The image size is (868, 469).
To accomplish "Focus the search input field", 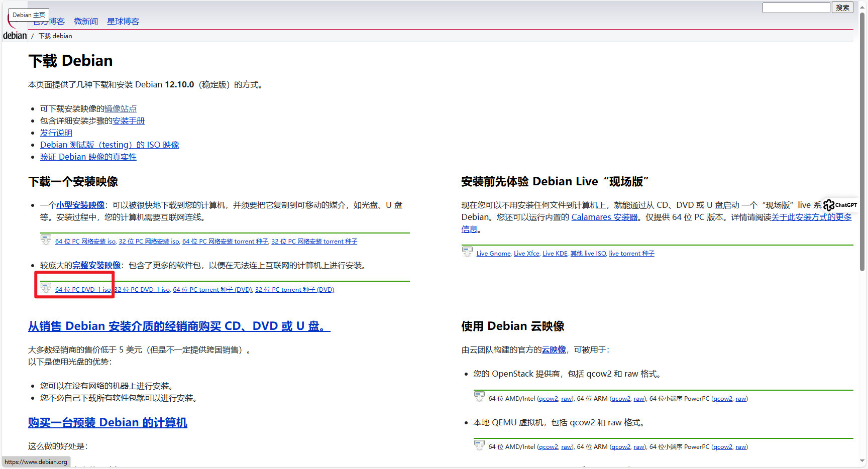I will 796,8.
